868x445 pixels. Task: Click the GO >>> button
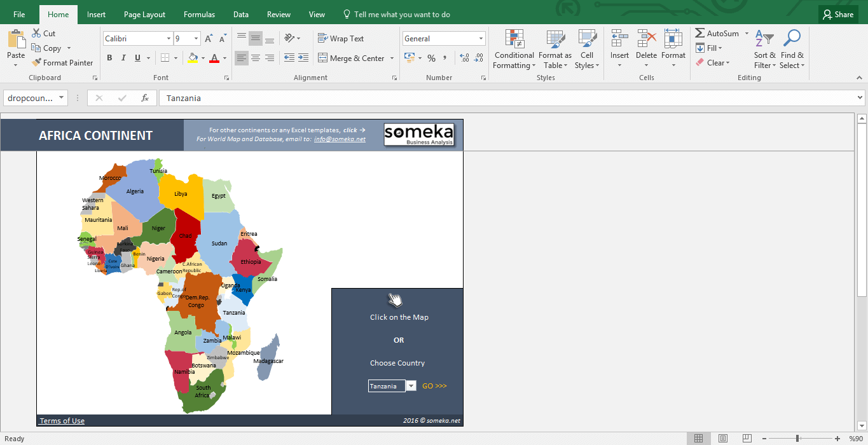(434, 386)
